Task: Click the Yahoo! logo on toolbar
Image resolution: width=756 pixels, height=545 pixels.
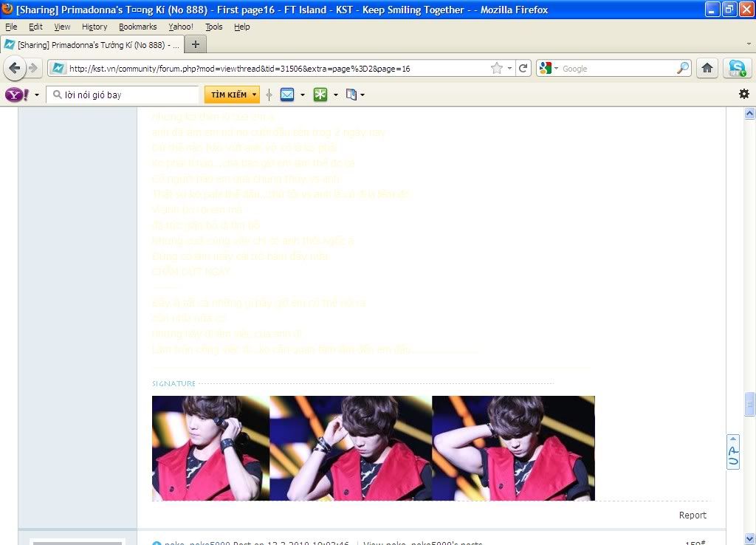Action: pyautogui.click(x=17, y=95)
